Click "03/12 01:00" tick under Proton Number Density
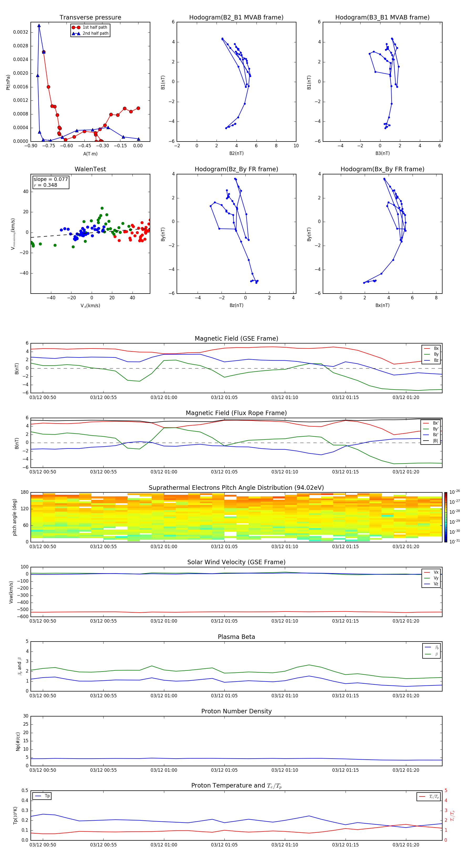 click(x=164, y=770)
